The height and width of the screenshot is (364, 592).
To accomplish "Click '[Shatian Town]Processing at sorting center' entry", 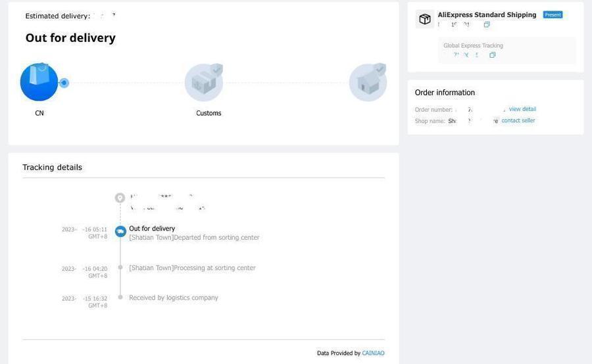I will pos(192,268).
